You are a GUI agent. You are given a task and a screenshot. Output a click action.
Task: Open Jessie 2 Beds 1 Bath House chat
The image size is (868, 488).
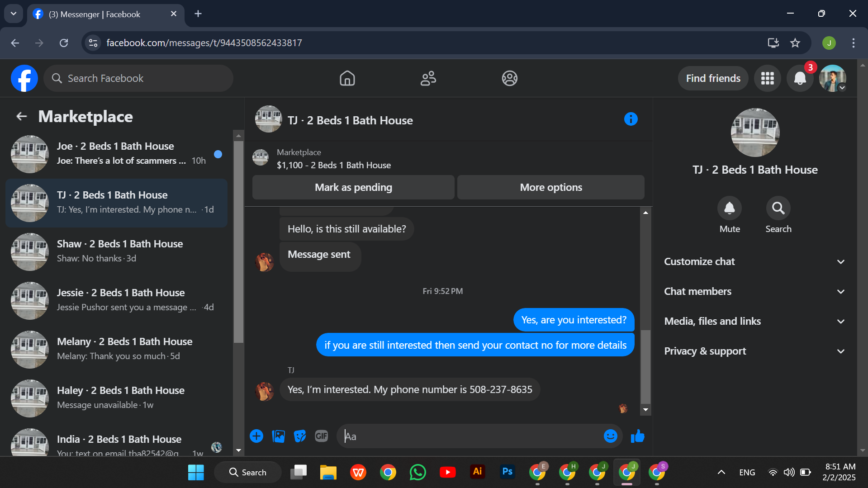[116, 301]
